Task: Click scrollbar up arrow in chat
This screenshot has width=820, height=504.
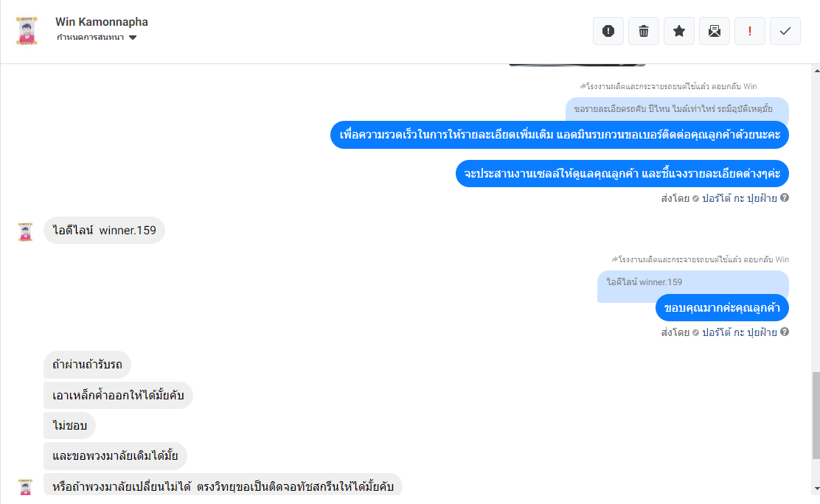Action: (x=816, y=71)
